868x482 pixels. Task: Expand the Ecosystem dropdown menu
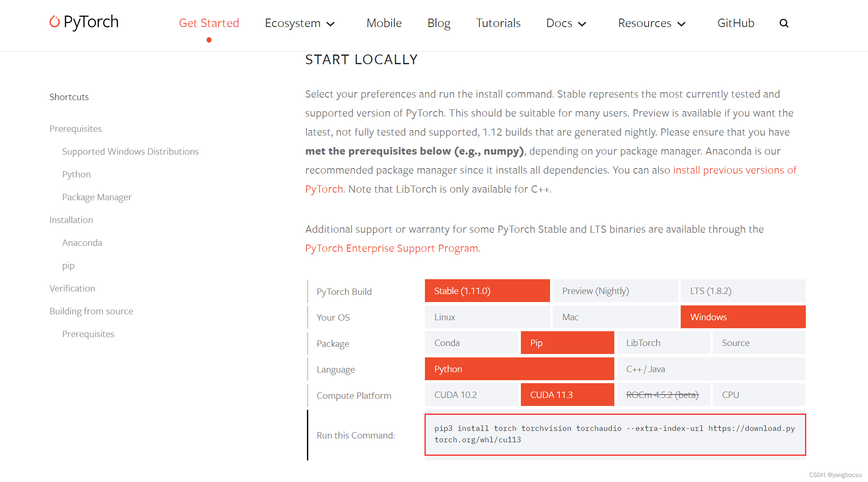coord(300,23)
